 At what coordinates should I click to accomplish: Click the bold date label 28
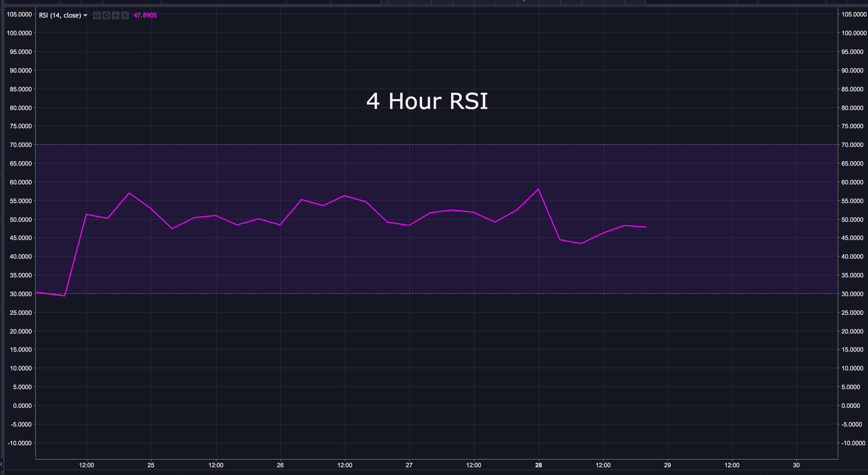point(538,465)
